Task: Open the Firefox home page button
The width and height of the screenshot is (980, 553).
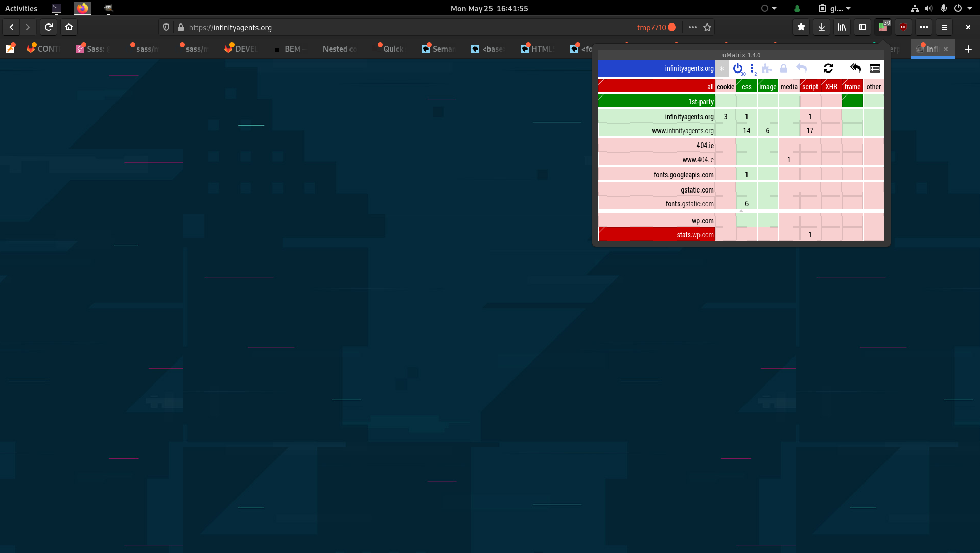Action: pyautogui.click(x=69, y=27)
